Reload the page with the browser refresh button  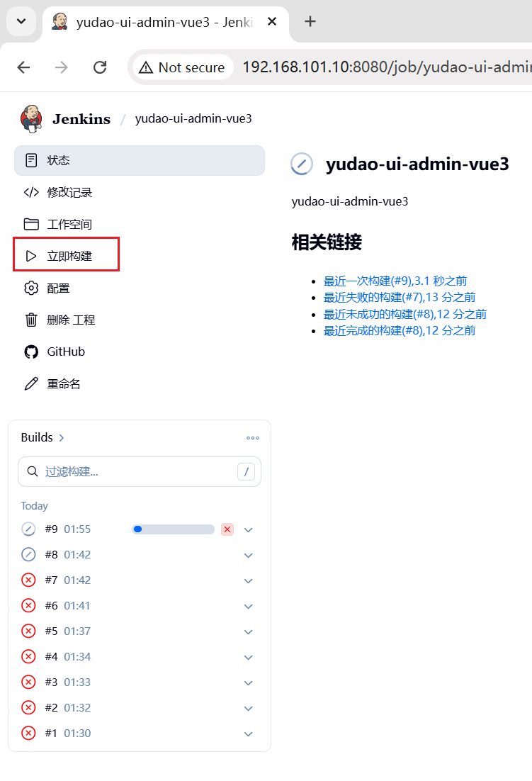coord(100,67)
